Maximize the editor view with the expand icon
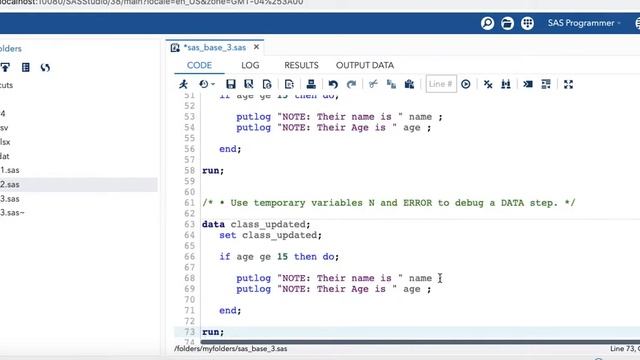This screenshot has width=640, height=360. click(x=569, y=84)
